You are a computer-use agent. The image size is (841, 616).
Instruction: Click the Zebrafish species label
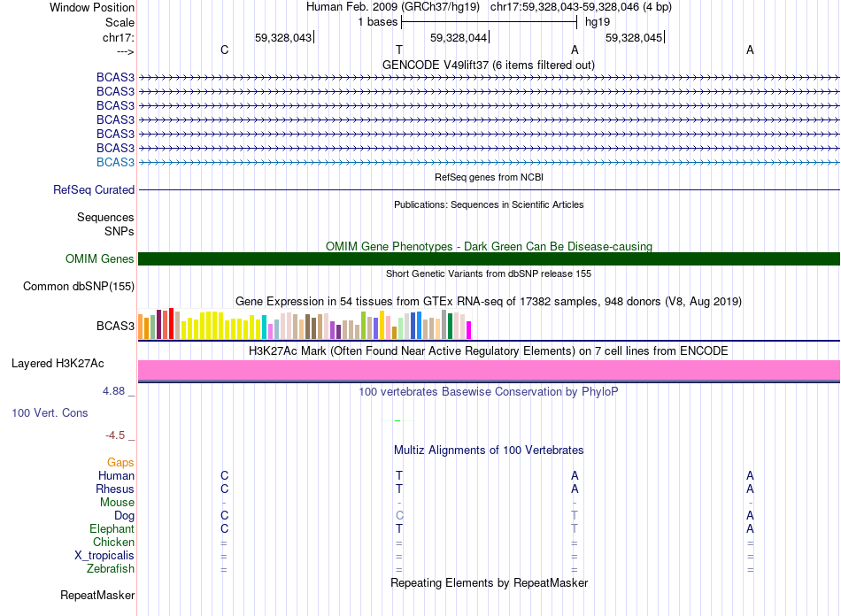point(111,568)
